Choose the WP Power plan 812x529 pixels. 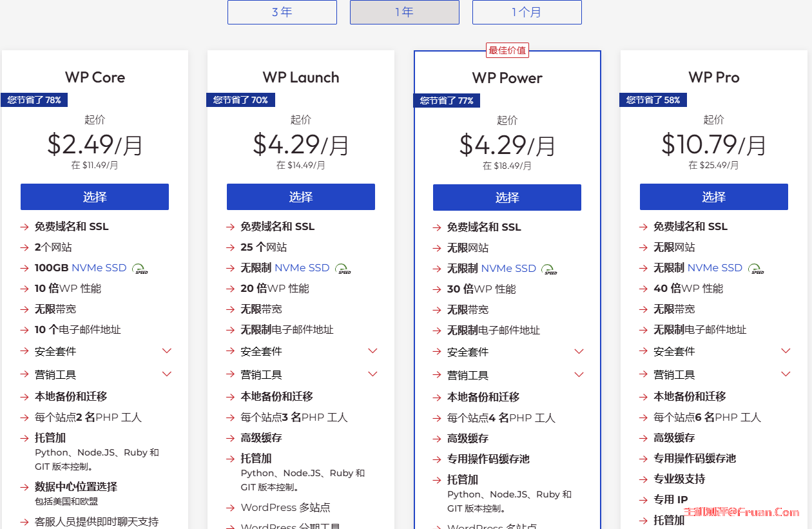507,197
